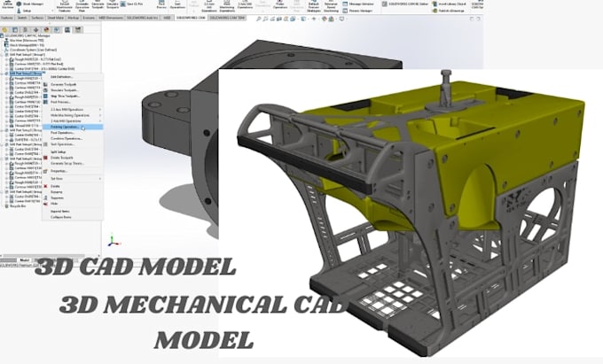Click 2.5 Axis Mill Operations ribbon button
603x364 pixels.
tap(208, 6)
